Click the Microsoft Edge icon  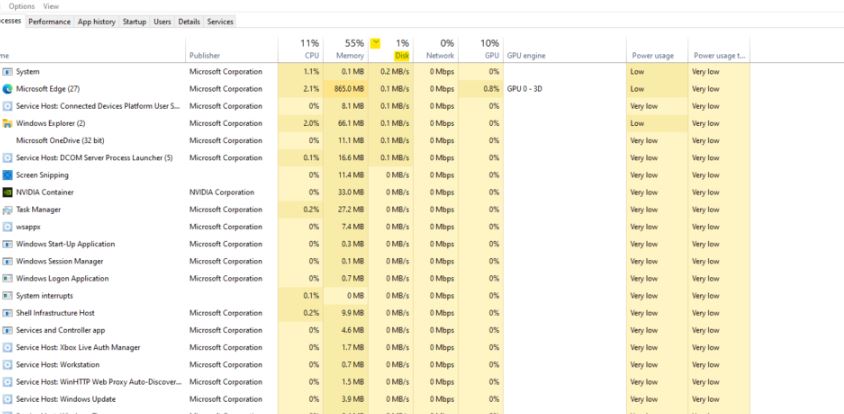pyautogui.click(x=7, y=89)
